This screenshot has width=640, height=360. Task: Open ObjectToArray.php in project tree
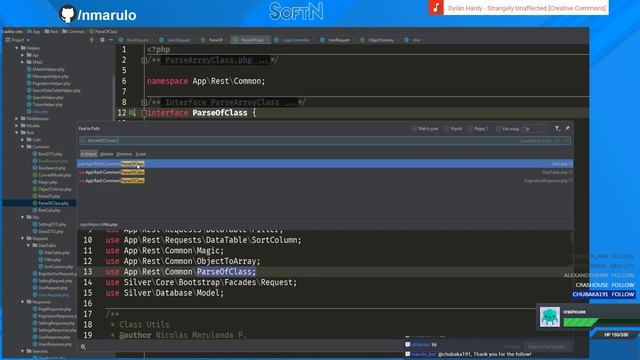(52, 189)
